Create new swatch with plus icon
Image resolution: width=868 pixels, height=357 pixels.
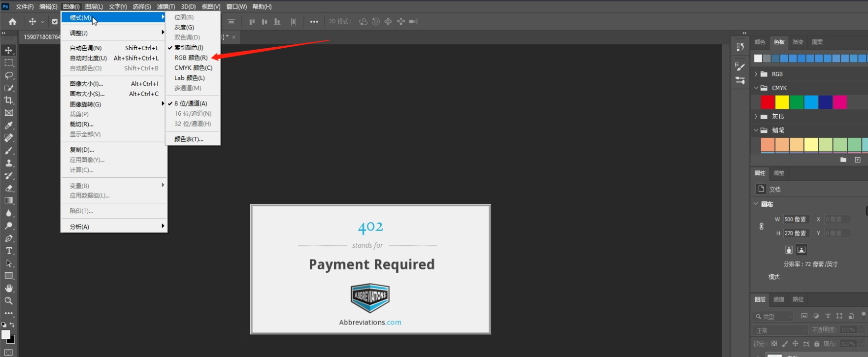click(x=858, y=160)
